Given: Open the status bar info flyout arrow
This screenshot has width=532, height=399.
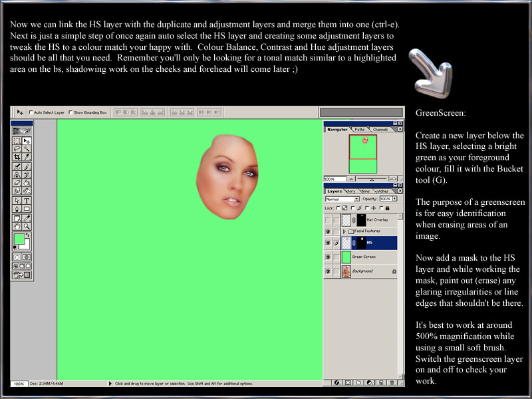Looking at the screenshot, I should (110, 384).
